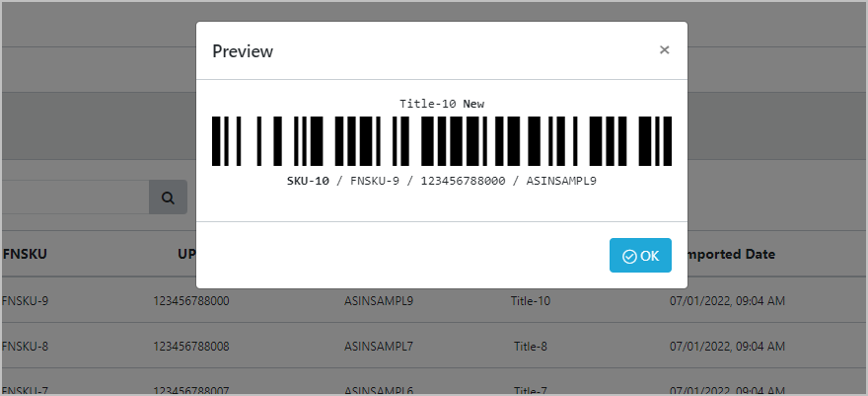Click the 123456788008 table cell
The image size is (868, 396).
click(191, 347)
